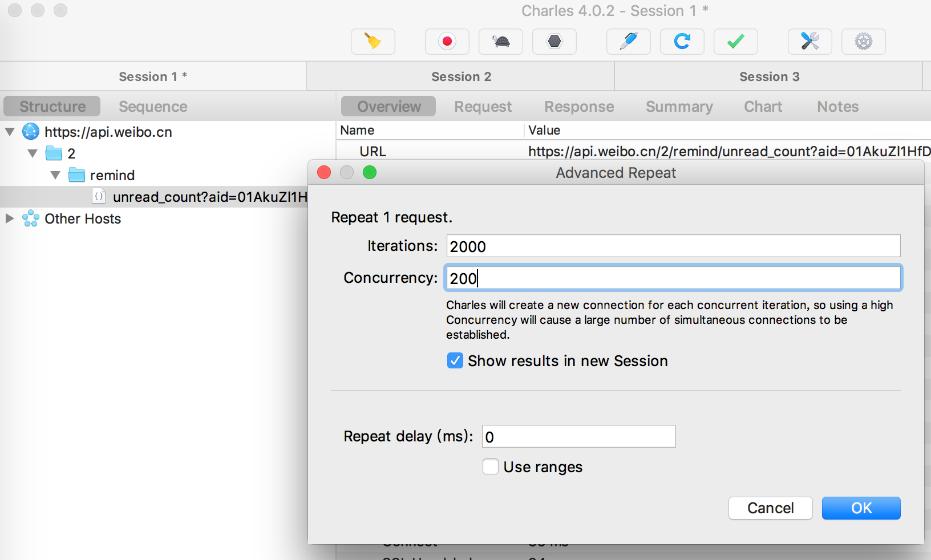This screenshot has width=931, height=560.
Task: Focus the Iterations input field
Action: coord(673,246)
